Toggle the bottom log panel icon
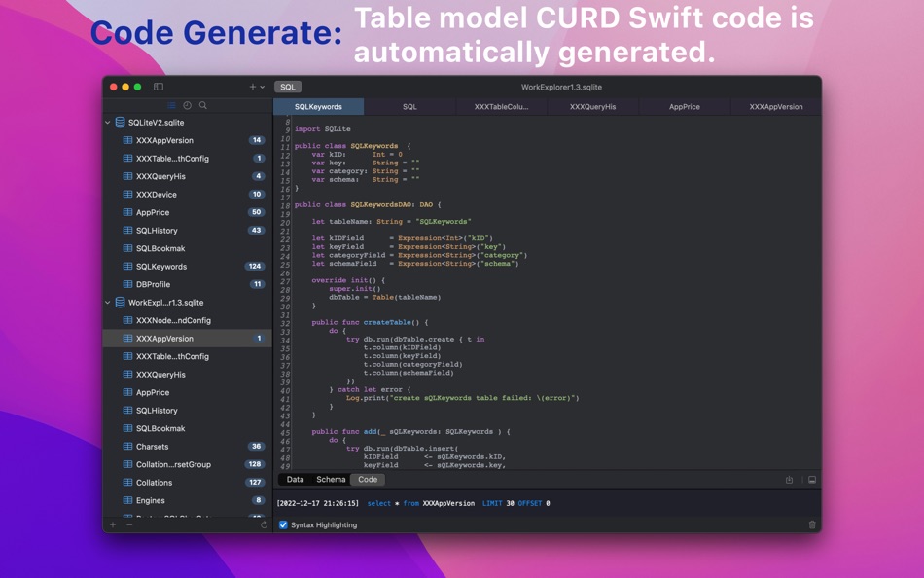924x578 pixels. click(812, 480)
